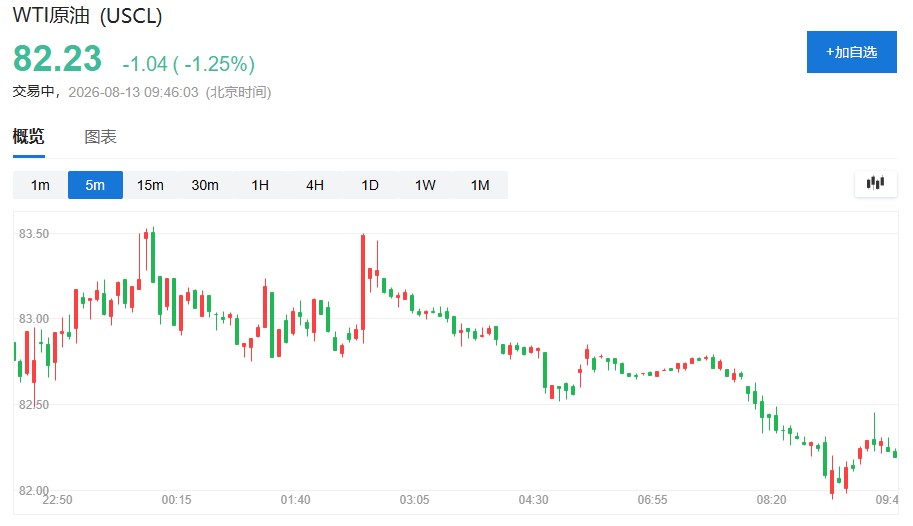Choose the 4H timeframe
This screenshot has width=913, height=526.
click(315, 185)
